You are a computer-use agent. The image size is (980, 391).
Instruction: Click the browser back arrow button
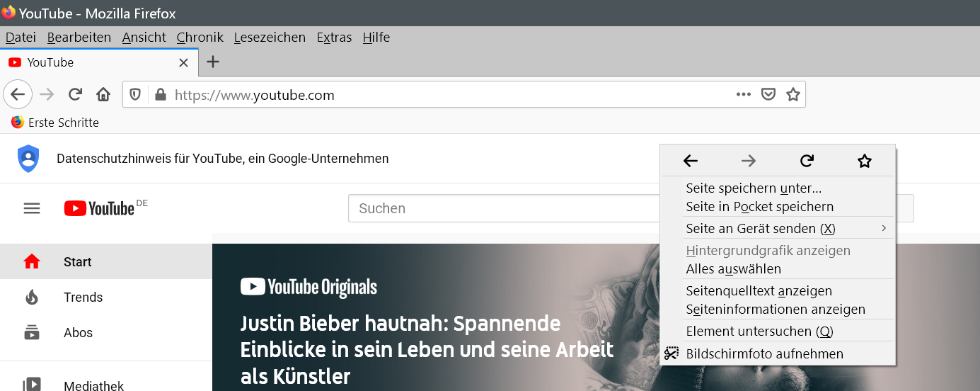point(18,94)
